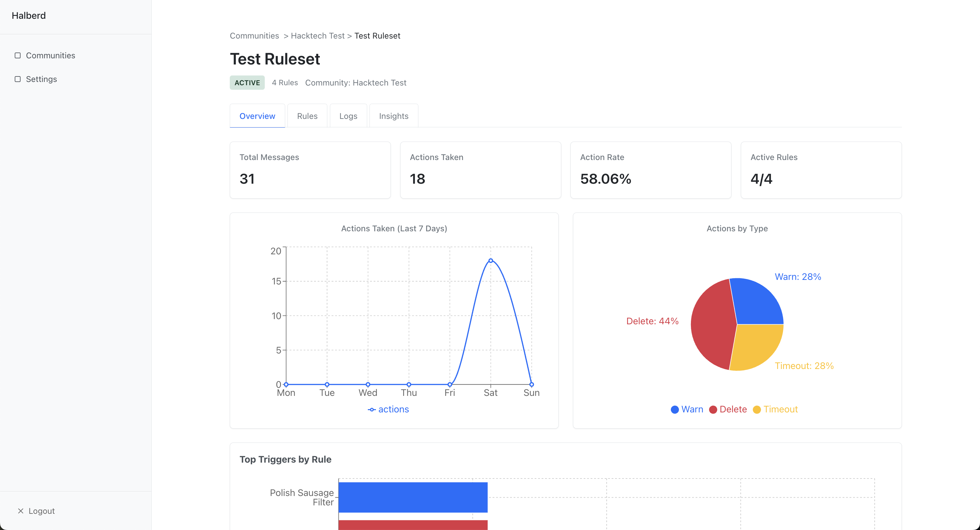This screenshot has height=530, width=980.
Task: Switch to the Rules tab
Action: pyautogui.click(x=307, y=116)
